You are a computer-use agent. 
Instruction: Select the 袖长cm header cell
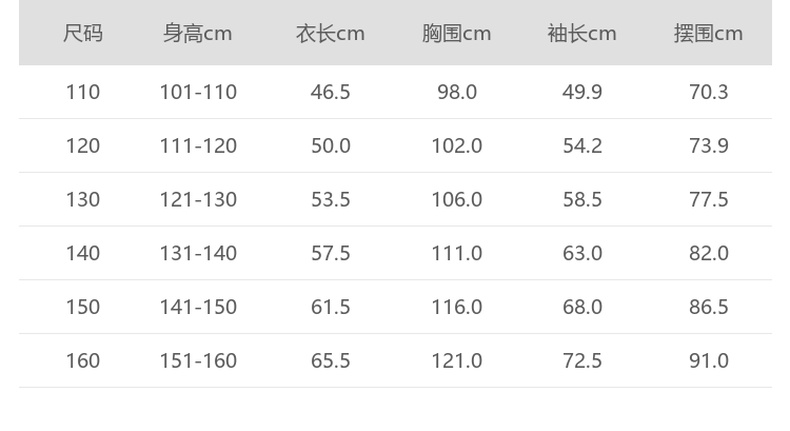tap(582, 33)
